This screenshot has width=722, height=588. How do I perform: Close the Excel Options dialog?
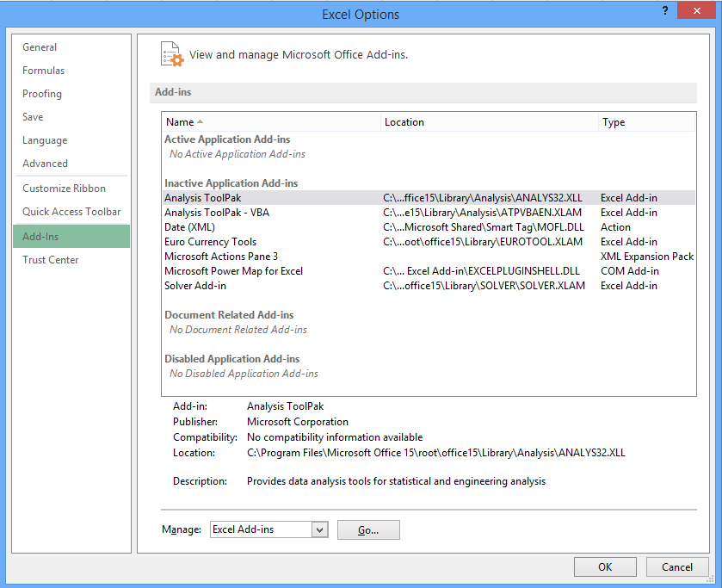697,10
